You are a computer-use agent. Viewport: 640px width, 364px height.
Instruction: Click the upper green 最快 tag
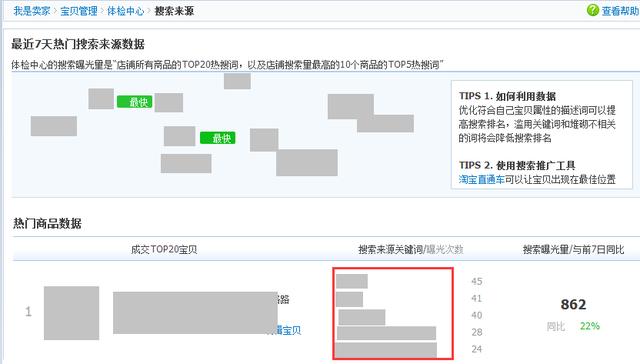click(x=135, y=102)
